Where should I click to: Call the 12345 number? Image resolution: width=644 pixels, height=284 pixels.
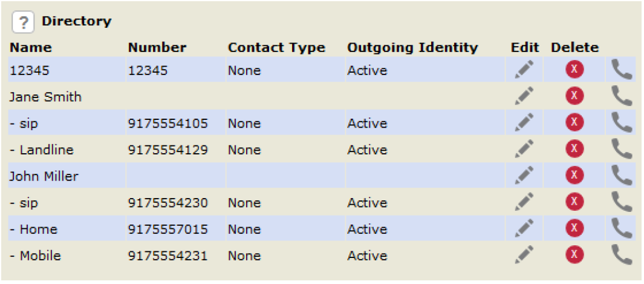click(622, 70)
